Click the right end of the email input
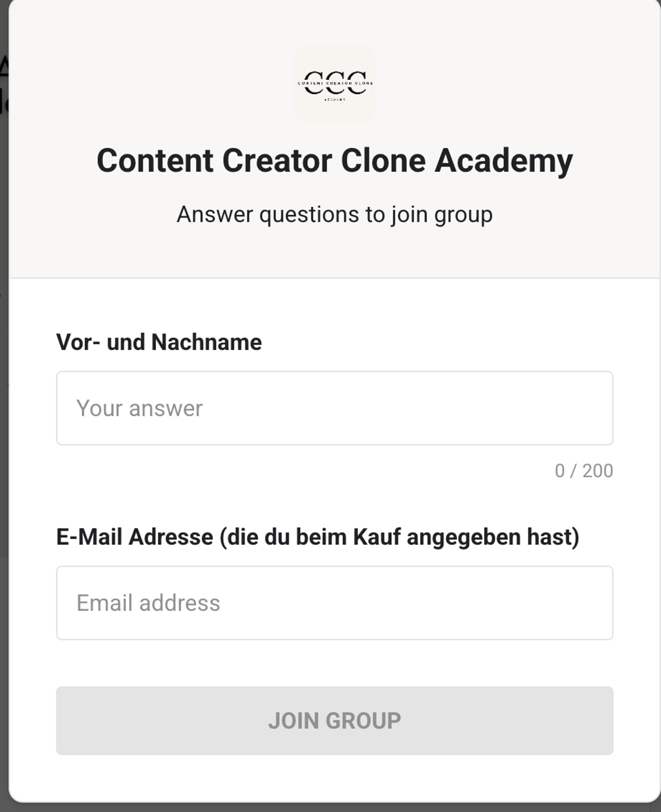 594,603
